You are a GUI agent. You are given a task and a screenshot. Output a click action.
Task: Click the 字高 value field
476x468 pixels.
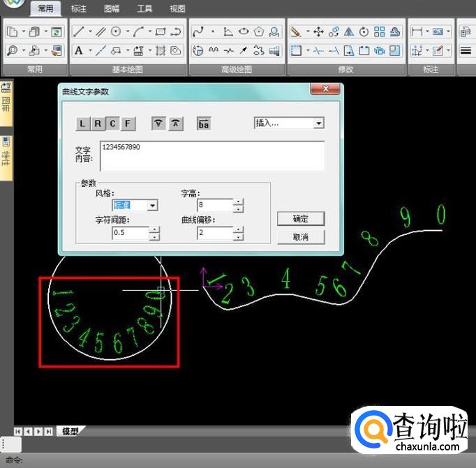215,205
